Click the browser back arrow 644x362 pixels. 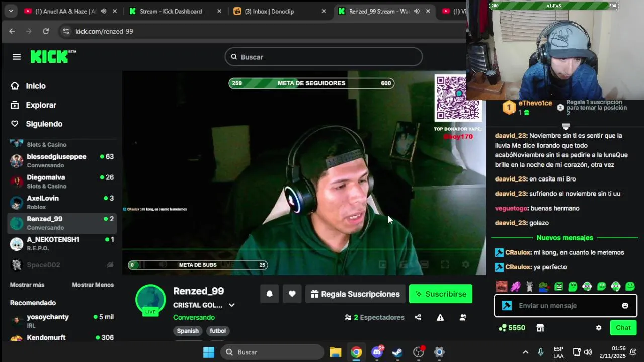click(x=12, y=31)
